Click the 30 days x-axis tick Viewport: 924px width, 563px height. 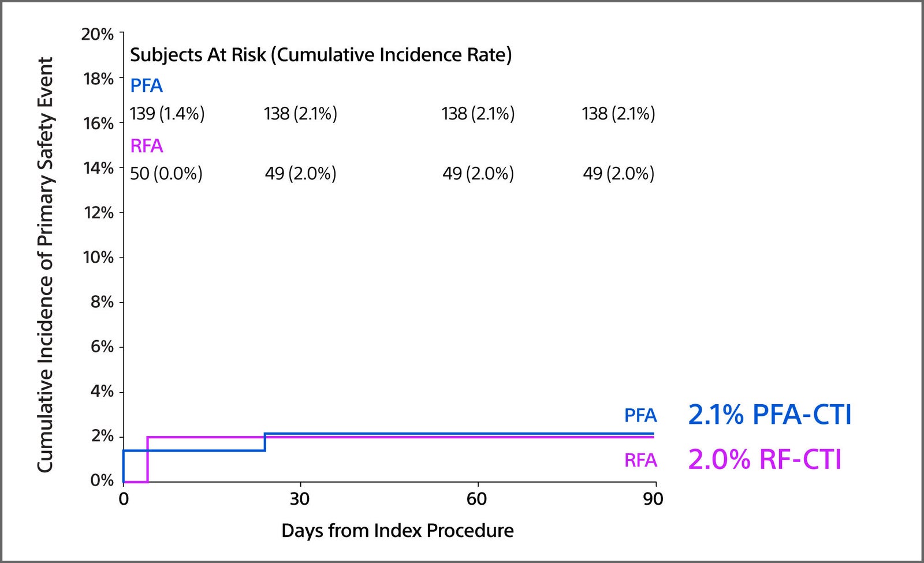[x=300, y=499]
